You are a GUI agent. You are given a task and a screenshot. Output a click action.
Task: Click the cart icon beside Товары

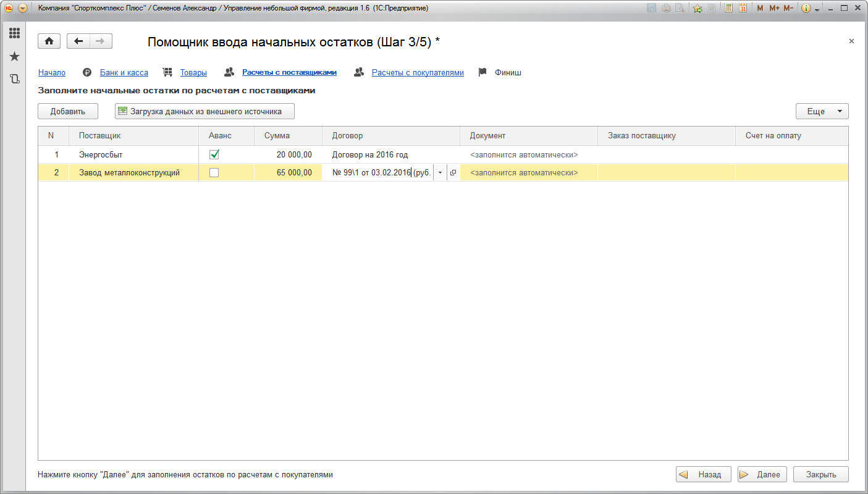pyautogui.click(x=167, y=72)
